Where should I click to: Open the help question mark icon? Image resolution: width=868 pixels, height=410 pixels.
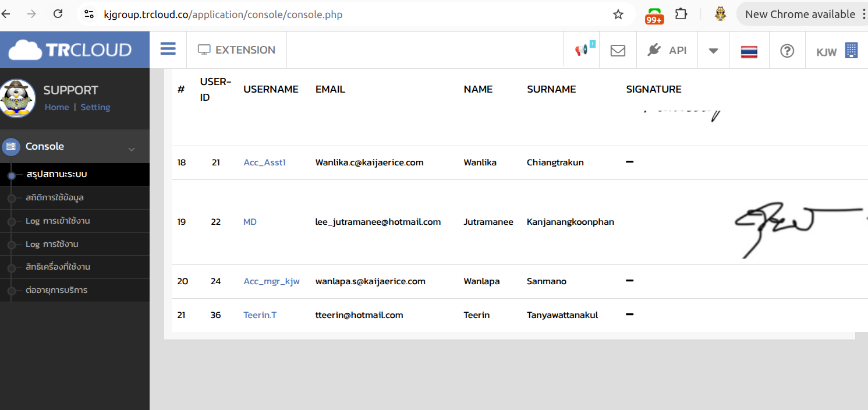click(787, 51)
